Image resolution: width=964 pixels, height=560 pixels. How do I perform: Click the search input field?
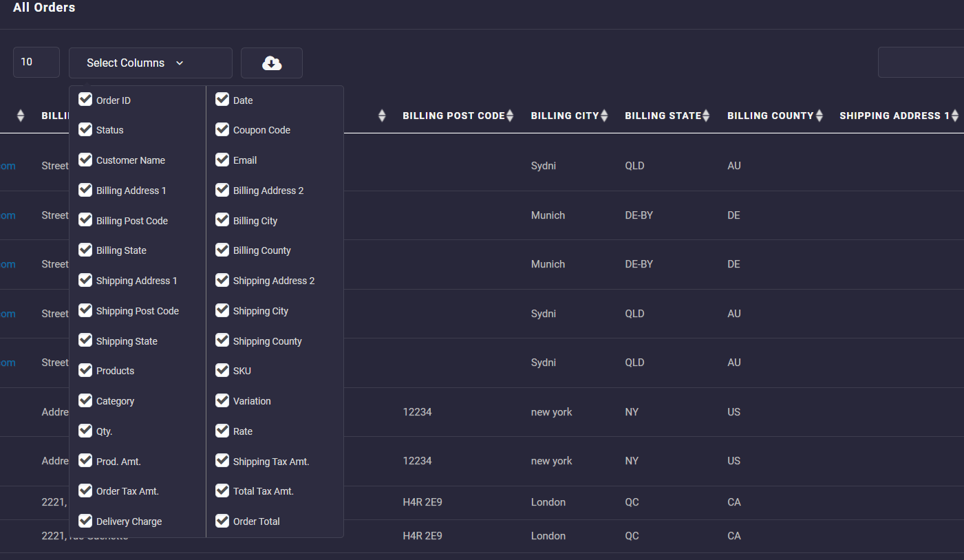click(x=921, y=63)
